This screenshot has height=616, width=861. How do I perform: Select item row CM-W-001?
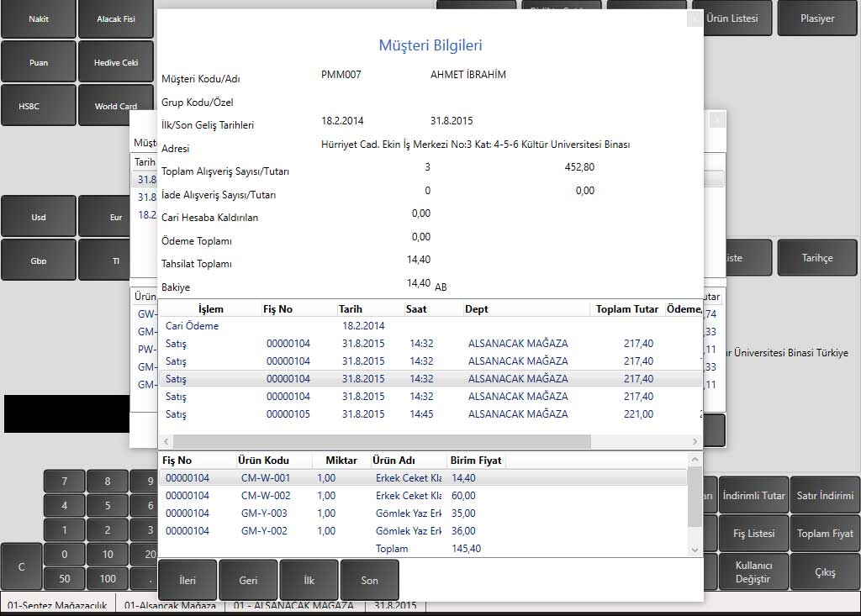[x=423, y=477]
